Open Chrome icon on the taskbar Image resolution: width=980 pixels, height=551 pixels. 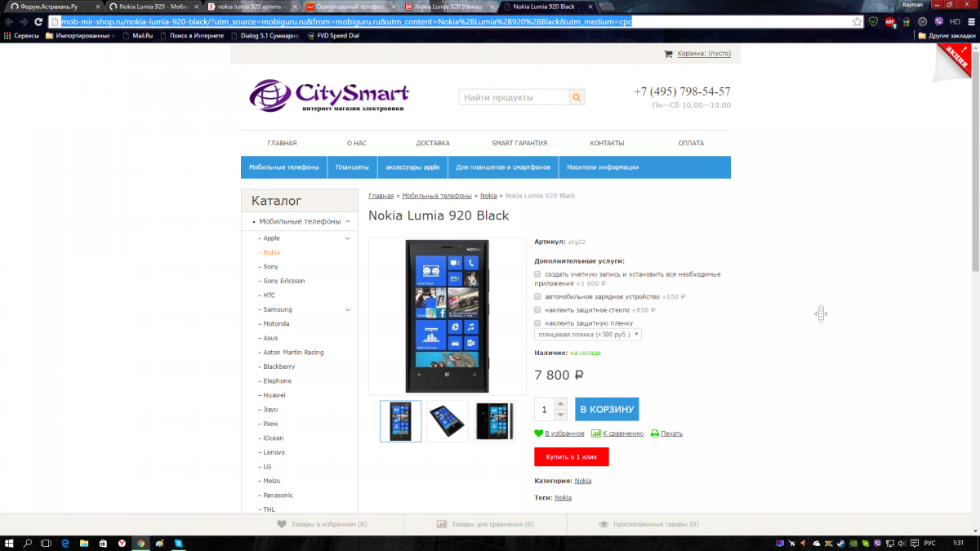point(140,543)
